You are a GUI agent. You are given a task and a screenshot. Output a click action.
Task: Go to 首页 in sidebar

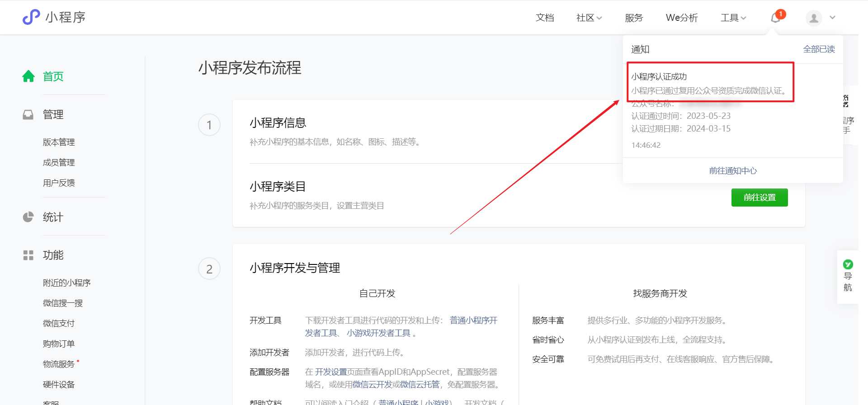click(x=53, y=76)
